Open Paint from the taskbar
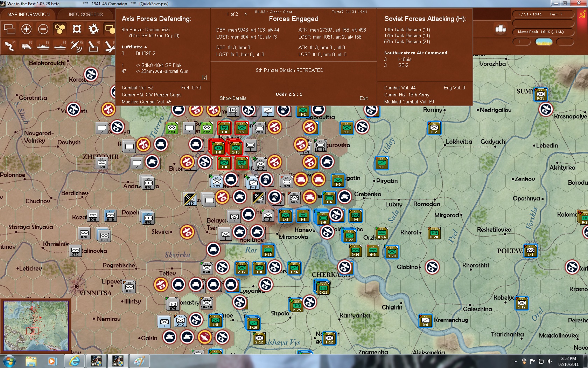 pos(139,361)
